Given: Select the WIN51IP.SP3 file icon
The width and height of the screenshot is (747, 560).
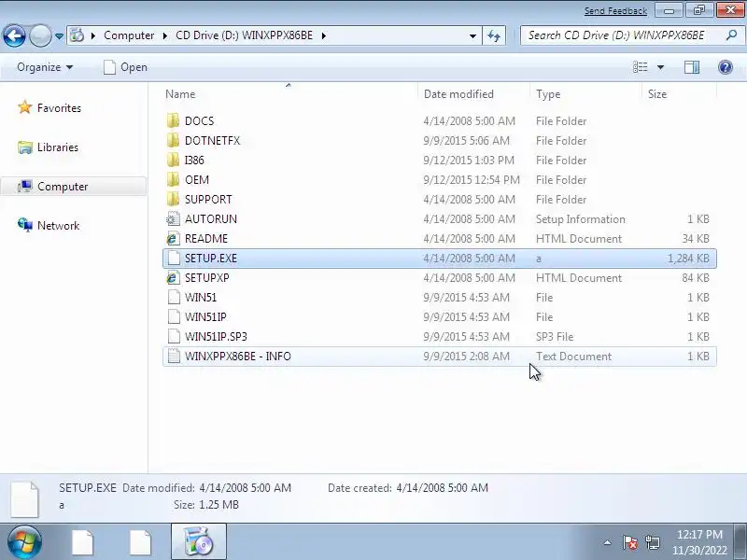Looking at the screenshot, I should [x=174, y=336].
